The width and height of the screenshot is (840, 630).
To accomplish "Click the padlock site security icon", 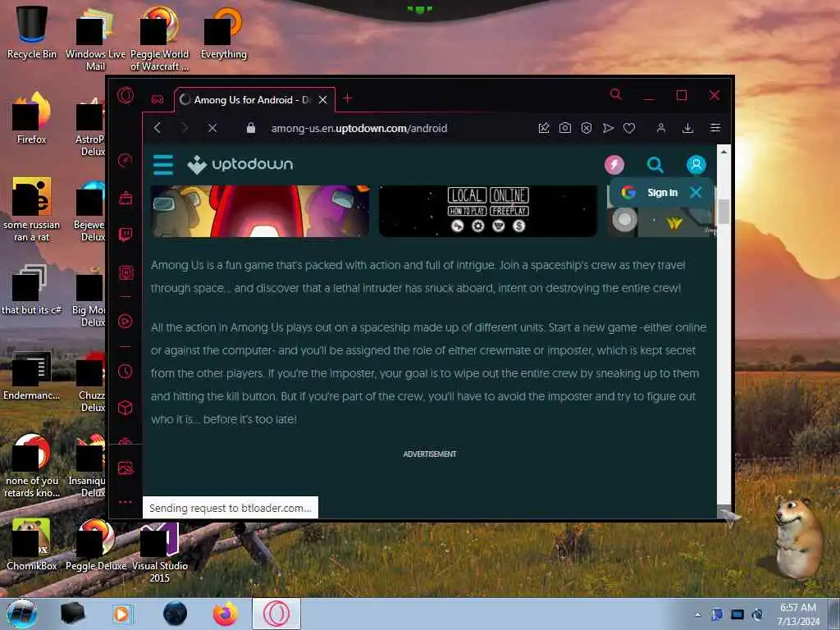I will (x=251, y=127).
